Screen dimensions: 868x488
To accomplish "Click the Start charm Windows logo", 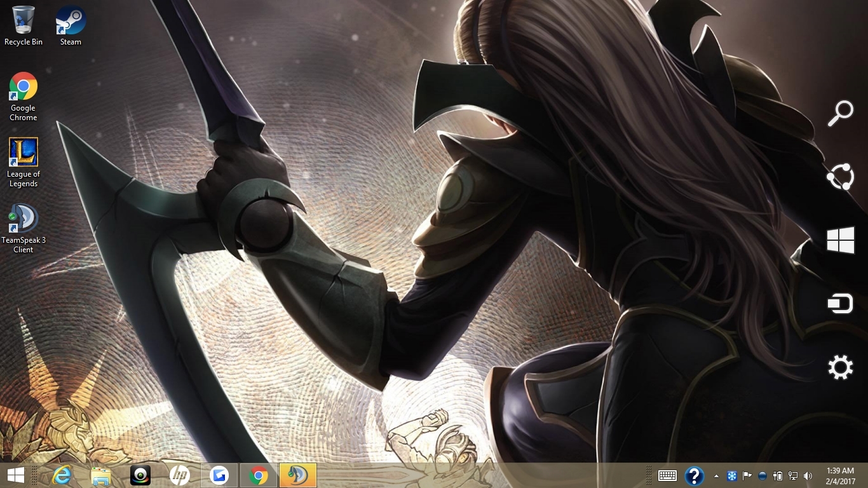I will [x=840, y=240].
